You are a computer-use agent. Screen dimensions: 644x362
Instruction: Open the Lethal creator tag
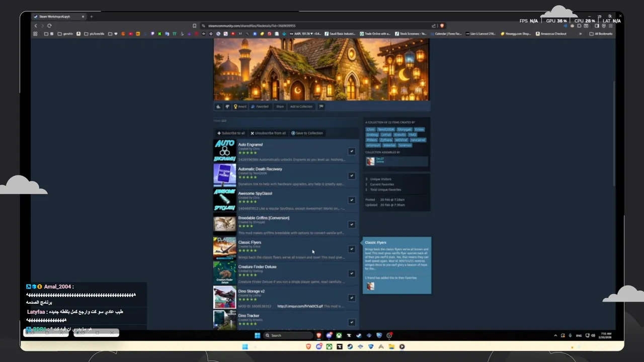[x=386, y=135]
